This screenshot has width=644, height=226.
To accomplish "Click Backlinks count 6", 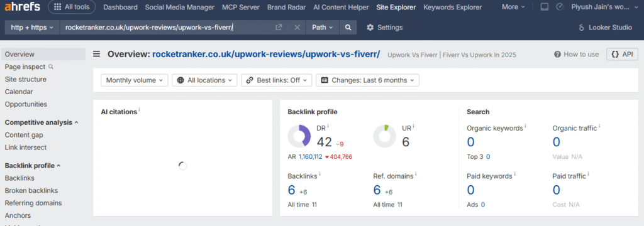I will coord(292,190).
